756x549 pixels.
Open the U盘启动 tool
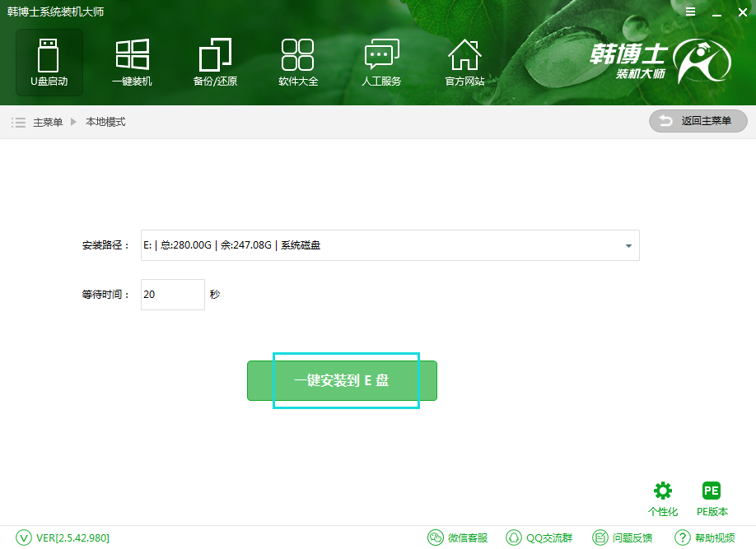click(49, 62)
